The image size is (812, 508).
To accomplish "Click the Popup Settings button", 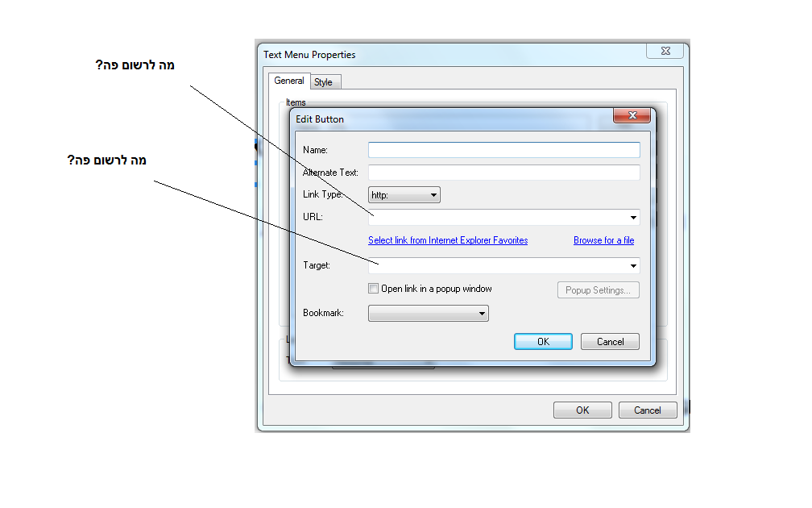I will click(x=598, y=290).
